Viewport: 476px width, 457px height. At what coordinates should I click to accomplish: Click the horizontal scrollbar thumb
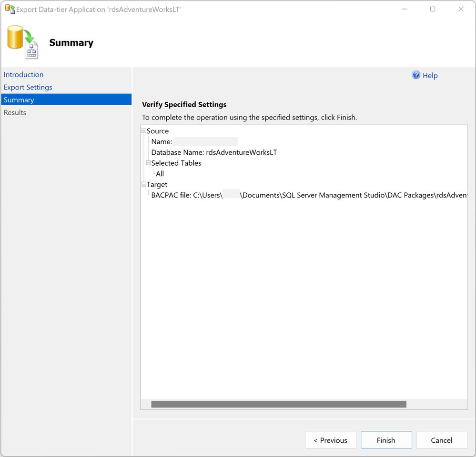click(x=279, y=404)
